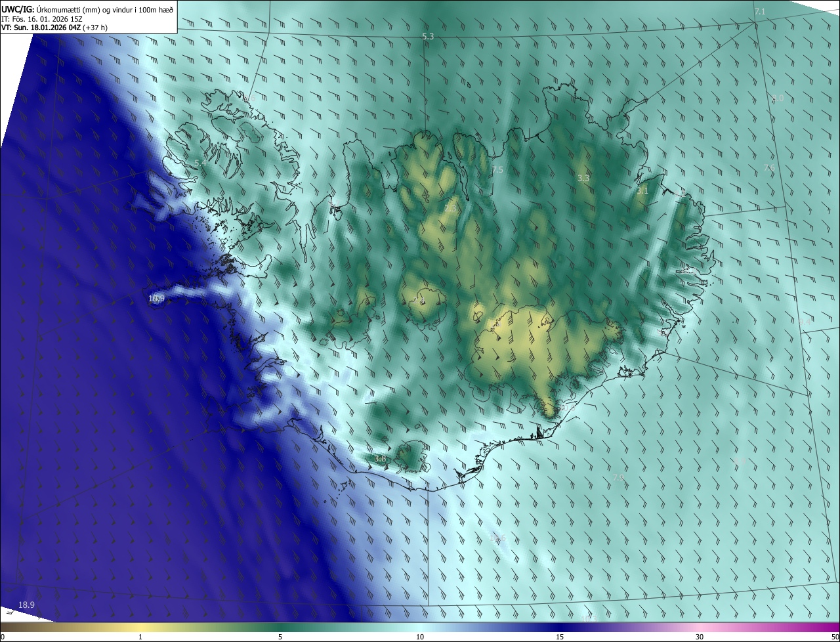840x642 pixels.
Task: Click the 7.1 value label on the map
Action: 760,12
